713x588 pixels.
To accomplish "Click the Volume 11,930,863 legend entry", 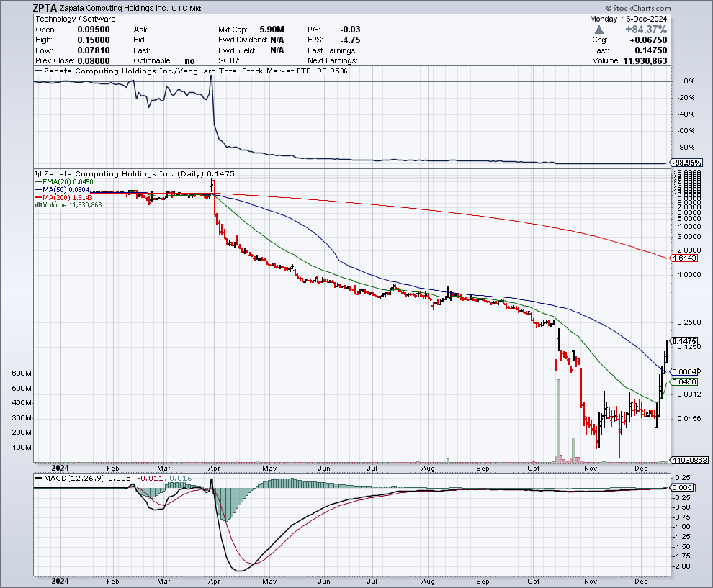I will click(x=68, y=205).
